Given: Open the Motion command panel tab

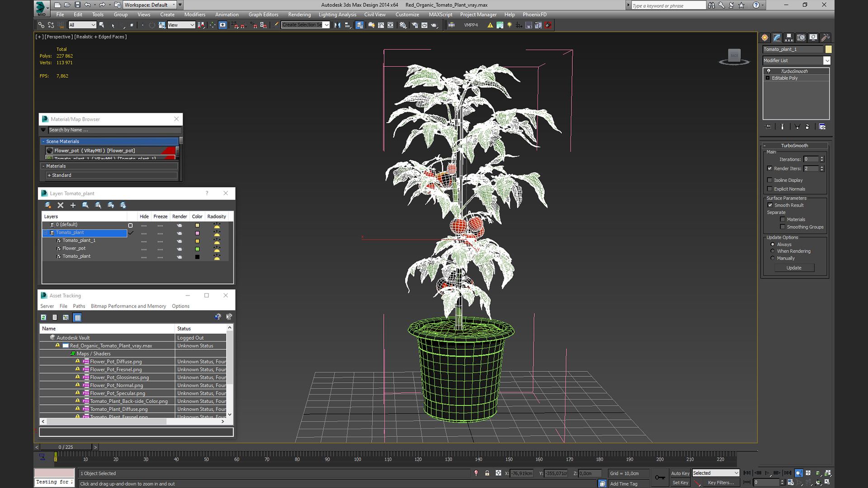Looking at the screenshot, I should (801, 38).
